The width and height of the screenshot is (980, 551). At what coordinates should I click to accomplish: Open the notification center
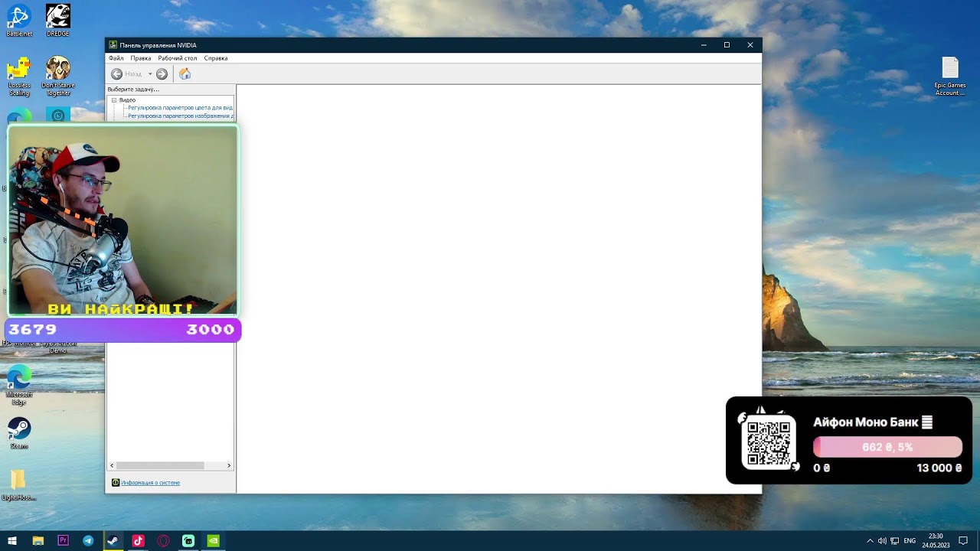point(963,541)
